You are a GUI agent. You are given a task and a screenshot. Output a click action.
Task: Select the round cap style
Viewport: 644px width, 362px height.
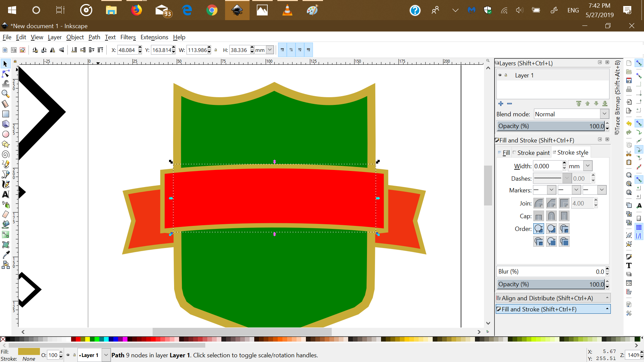tap(551, 216)
